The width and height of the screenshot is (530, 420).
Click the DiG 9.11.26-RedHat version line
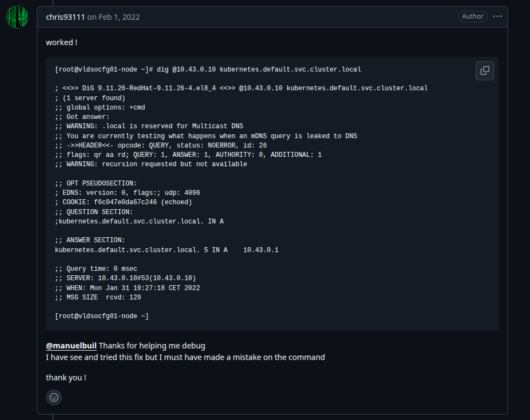(242, 88)
